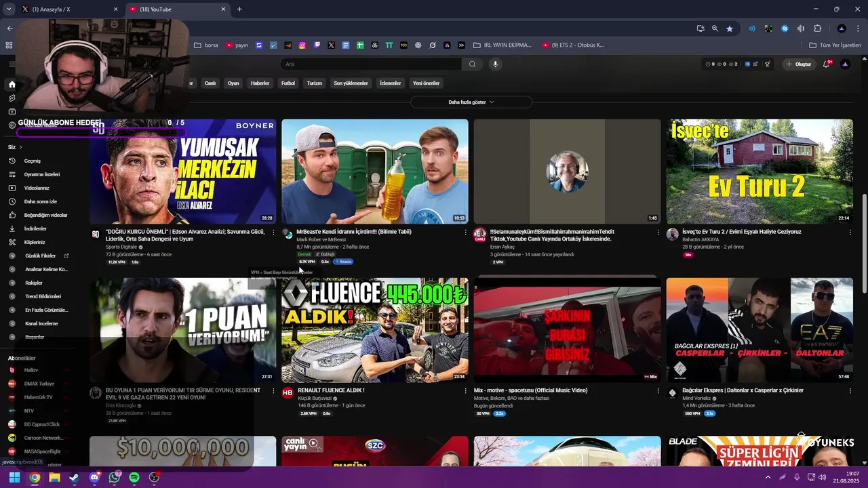
Task: Click the page vertical scrollbar
Action: 864,244
